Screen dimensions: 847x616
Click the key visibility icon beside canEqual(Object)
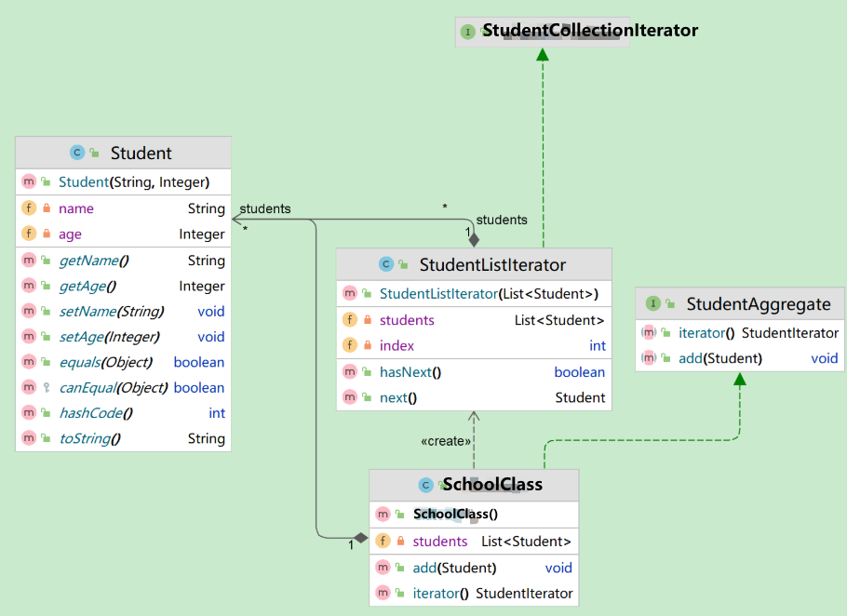[46, 387]
